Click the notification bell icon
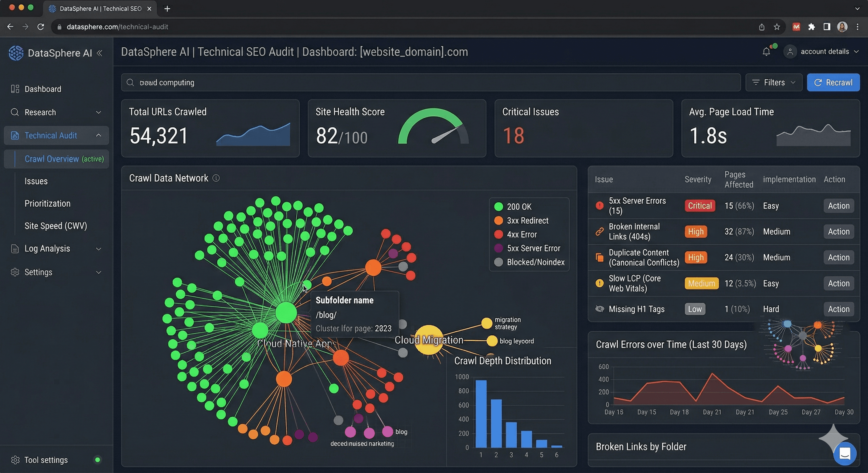Image resolution: width=868 pixels, height=473 pixels. pyautogui.click(x=766, y=51)
